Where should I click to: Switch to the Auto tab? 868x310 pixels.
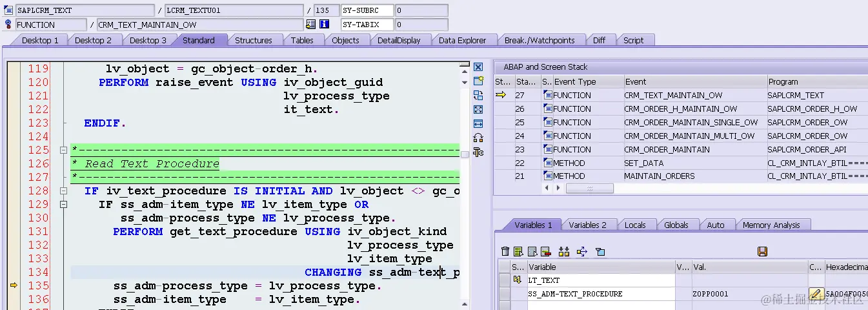point(716,225)
